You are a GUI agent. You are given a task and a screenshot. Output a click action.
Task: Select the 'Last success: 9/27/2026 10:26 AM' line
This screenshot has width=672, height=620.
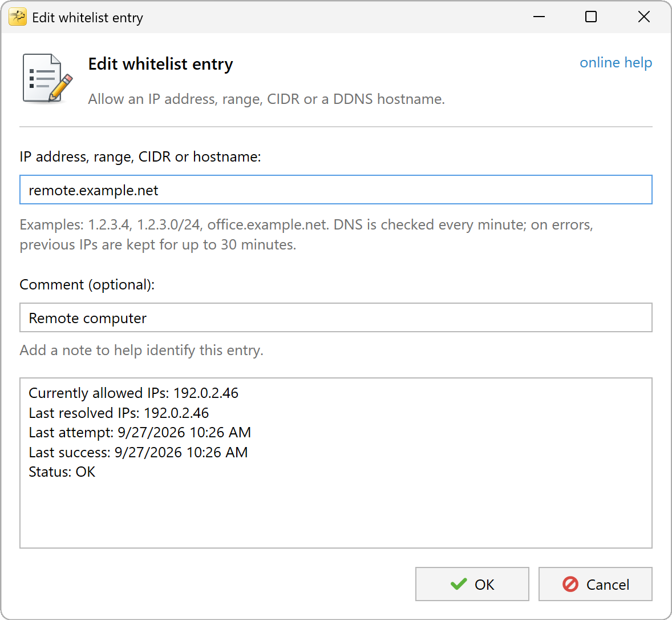pos(138,452)
